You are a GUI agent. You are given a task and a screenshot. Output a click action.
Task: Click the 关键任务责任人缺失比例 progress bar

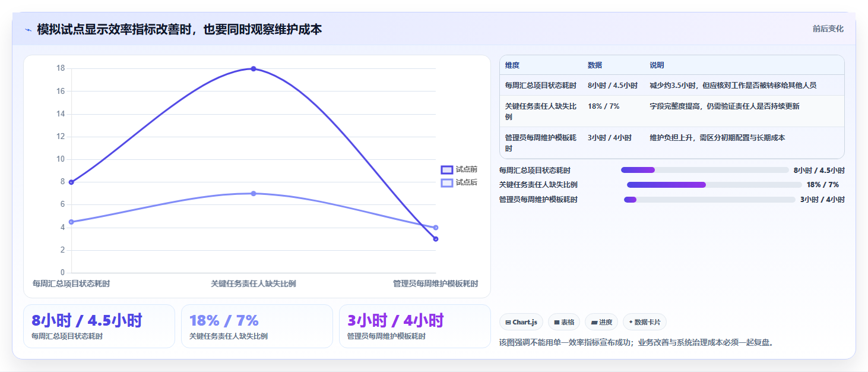pos(714,185)
